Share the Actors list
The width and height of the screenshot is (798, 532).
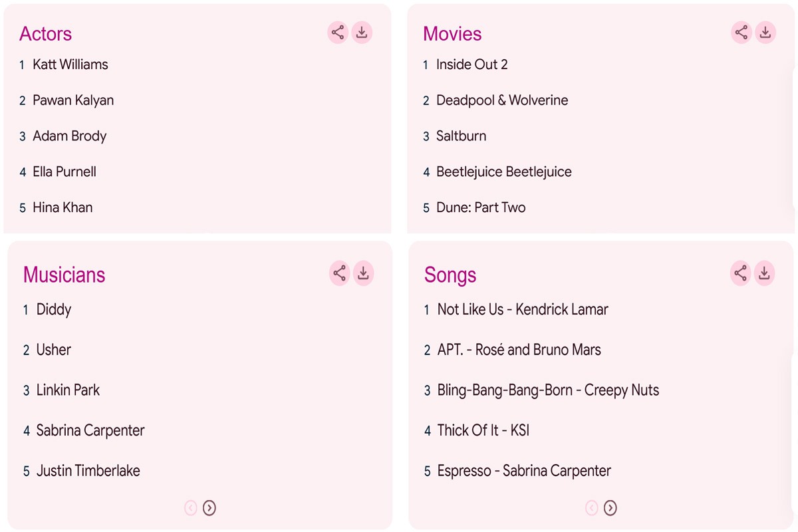click(x=338, y=33)
